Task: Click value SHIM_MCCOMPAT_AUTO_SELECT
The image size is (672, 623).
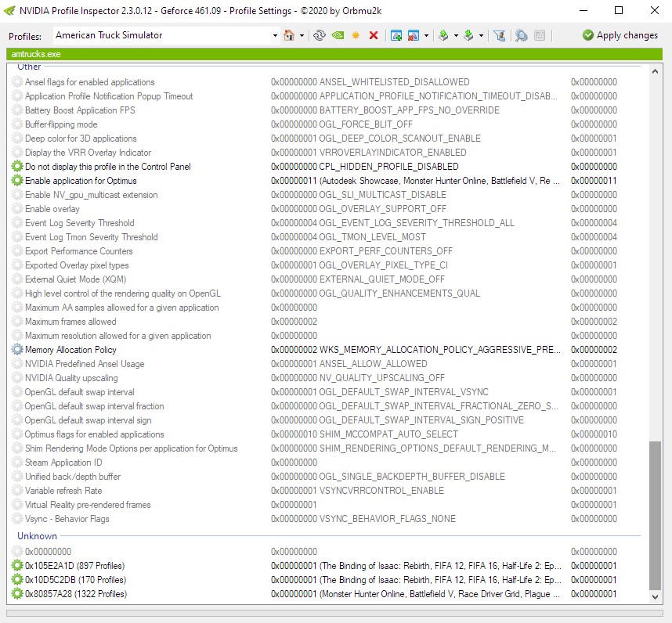Action: point(388,434)
